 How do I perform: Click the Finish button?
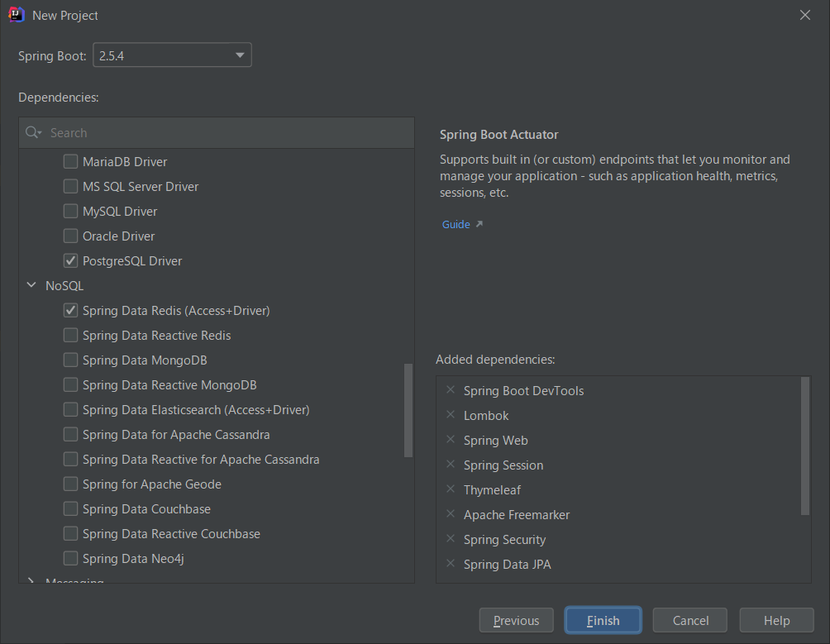point(603,620)
